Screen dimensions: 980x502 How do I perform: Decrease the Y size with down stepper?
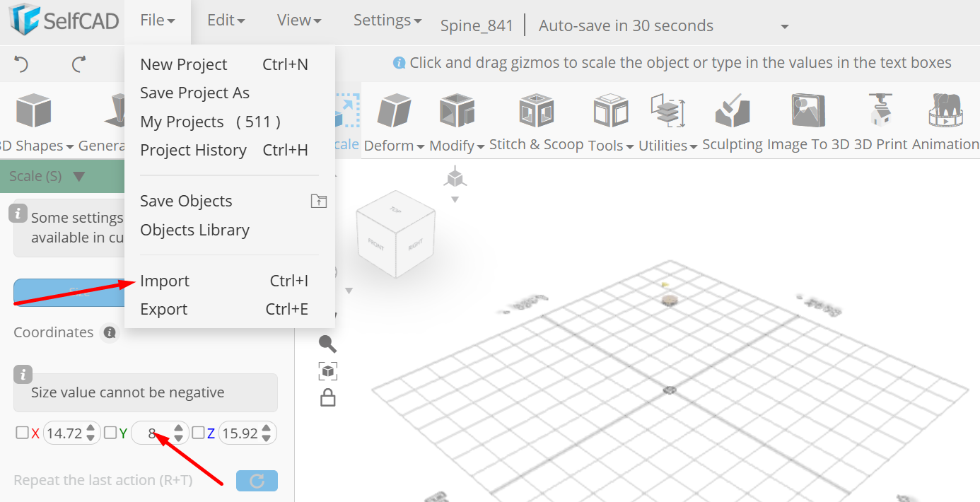pyautogui.click(x=179, y=438)
